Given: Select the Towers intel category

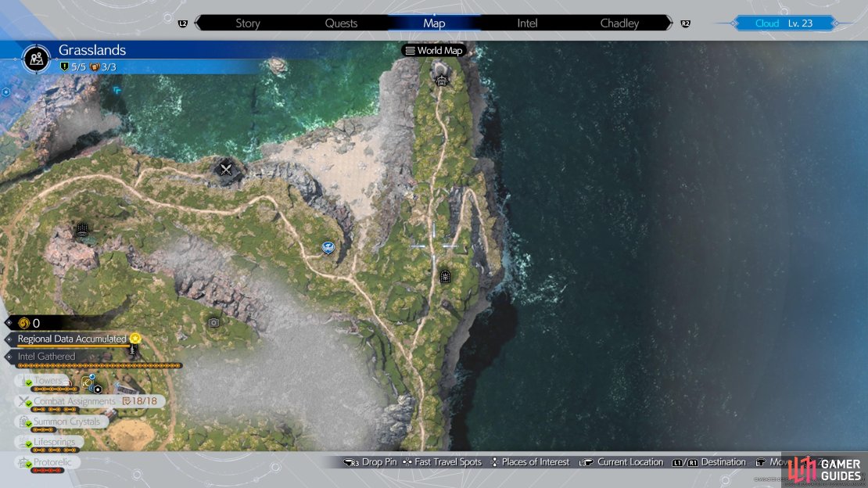Looking at the screenshot, I should pos(43,382).
